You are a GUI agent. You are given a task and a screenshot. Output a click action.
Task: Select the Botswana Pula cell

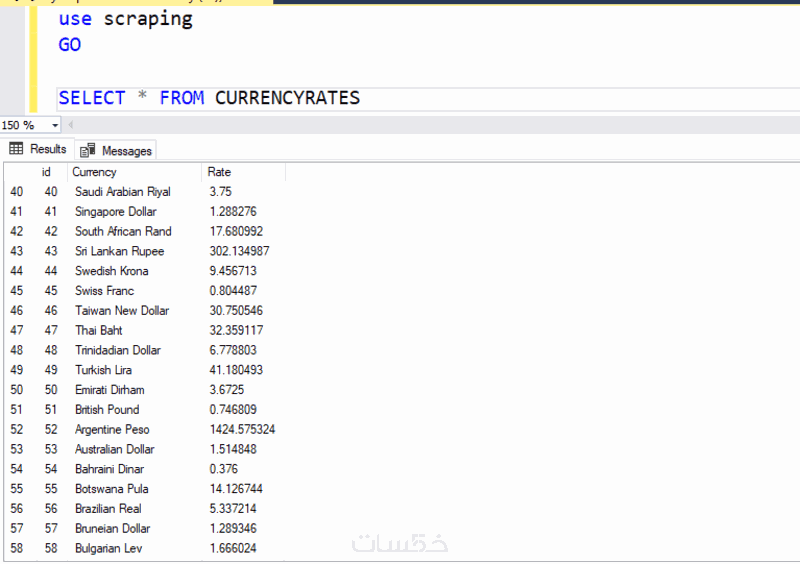tap(112, 489)
